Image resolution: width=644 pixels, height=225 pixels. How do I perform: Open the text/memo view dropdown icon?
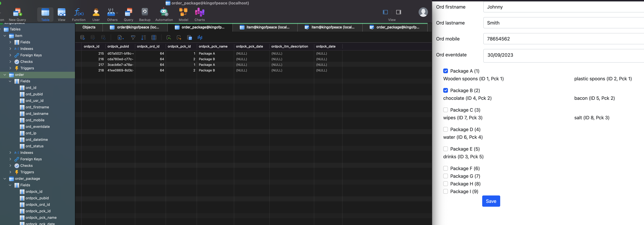pos(121,37)
